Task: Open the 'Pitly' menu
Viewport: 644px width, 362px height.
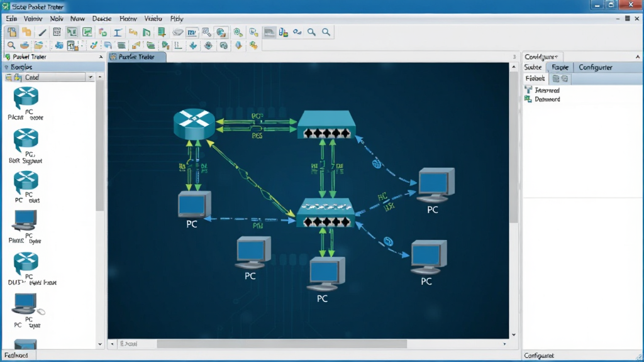Action: 177,18
